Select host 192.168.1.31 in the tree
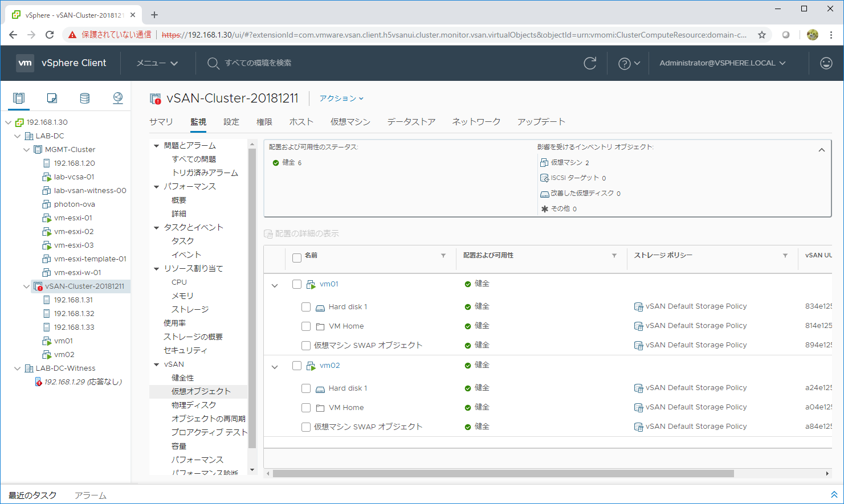 pyautogui.click(x=74, y=300)
